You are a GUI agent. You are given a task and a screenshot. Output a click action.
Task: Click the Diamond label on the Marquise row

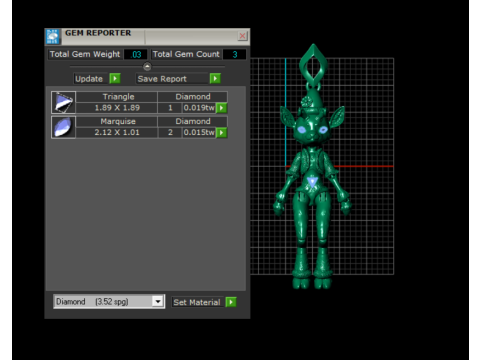tap(193, 121)
